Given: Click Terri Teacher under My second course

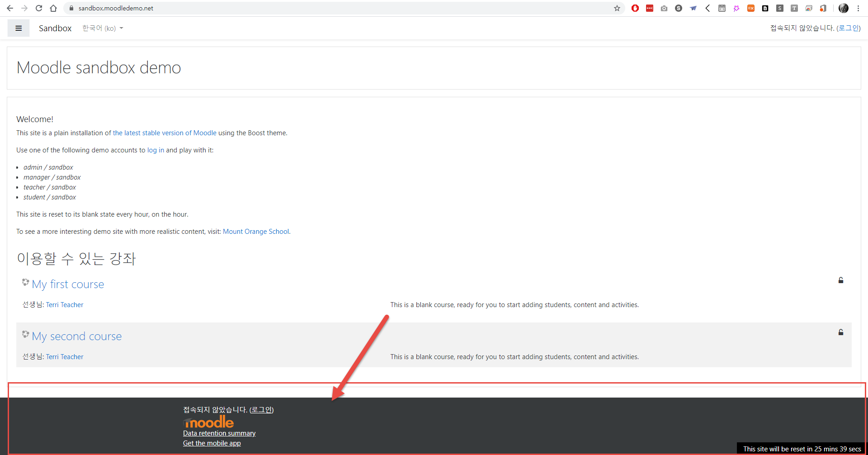Looking at the screenshot, I should [x=65, y=357].
